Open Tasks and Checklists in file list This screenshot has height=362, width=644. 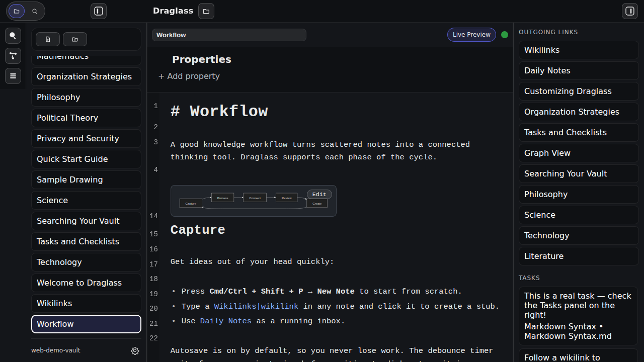(86, 241)
